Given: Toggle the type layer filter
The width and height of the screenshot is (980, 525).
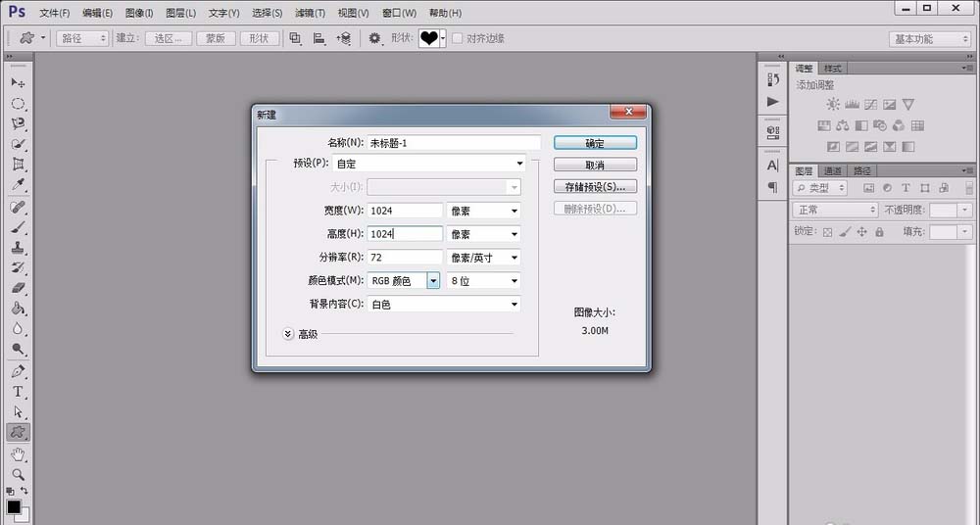Looking at the screenshot, I should coord(906,187).
